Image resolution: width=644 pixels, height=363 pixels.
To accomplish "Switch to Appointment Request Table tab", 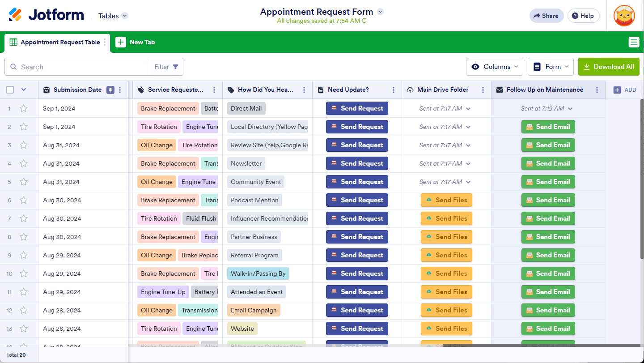I will pos(60,43).
